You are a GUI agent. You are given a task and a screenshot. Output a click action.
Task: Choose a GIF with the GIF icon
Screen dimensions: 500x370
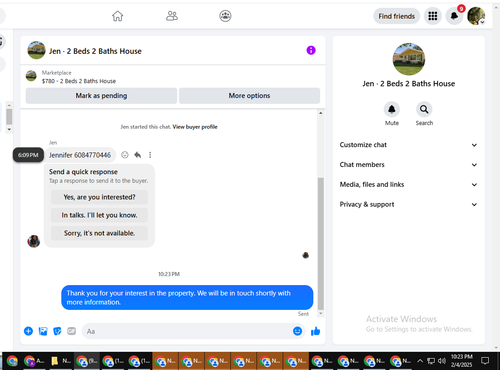tap(72, 331)
